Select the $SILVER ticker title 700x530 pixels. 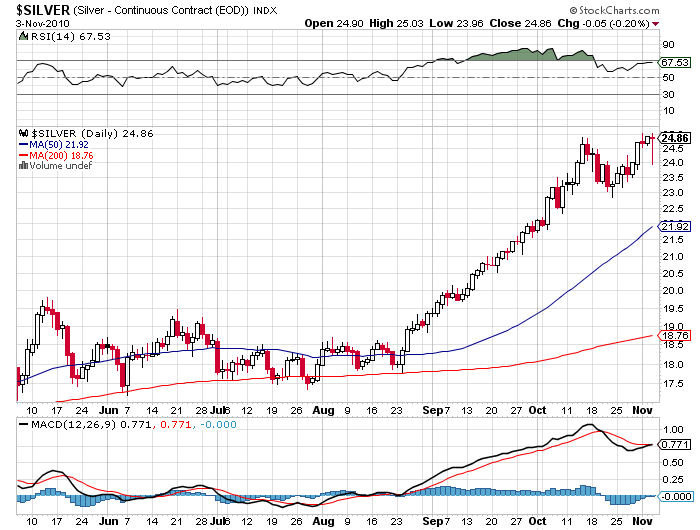point(43,10)
